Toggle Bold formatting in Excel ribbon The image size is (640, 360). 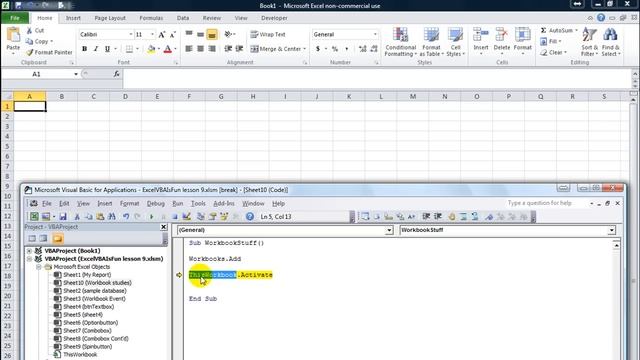point(84,49)
